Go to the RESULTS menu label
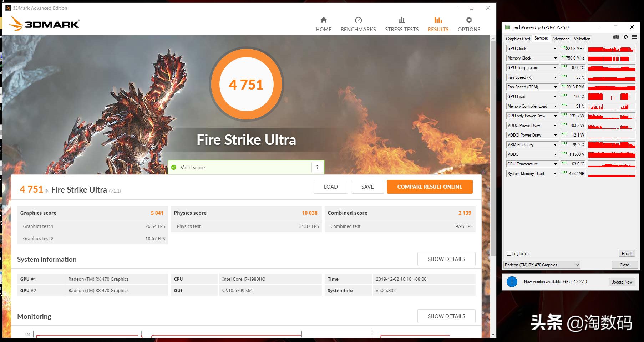644x342 pixels. tap(438, 30)
